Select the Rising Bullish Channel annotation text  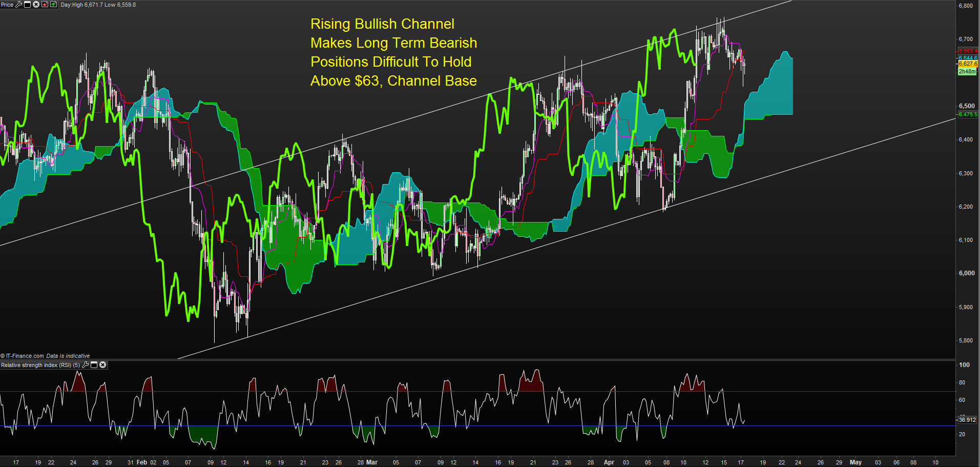393,52
